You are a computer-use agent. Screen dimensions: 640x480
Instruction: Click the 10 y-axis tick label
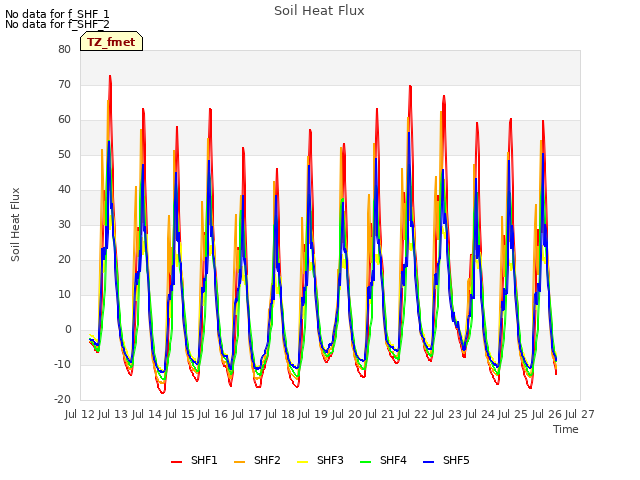64,295
